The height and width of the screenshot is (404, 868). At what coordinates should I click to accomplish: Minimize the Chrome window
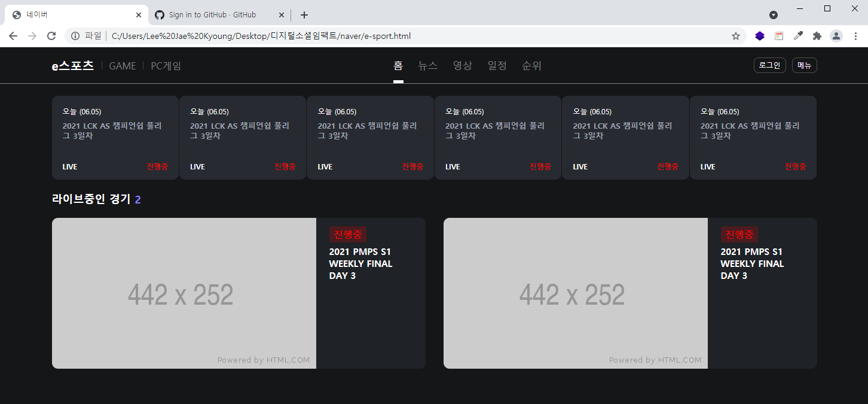point(799,8)
